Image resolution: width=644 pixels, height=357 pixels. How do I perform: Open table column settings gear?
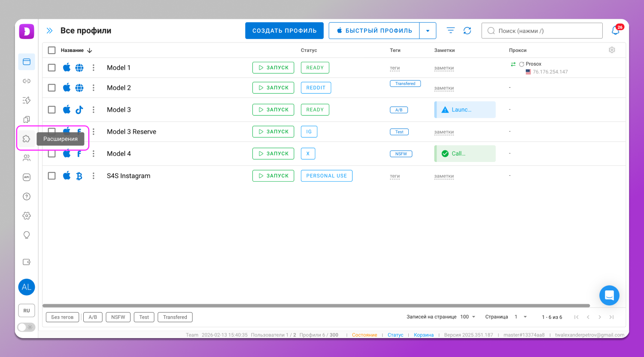tap(612, 50)
